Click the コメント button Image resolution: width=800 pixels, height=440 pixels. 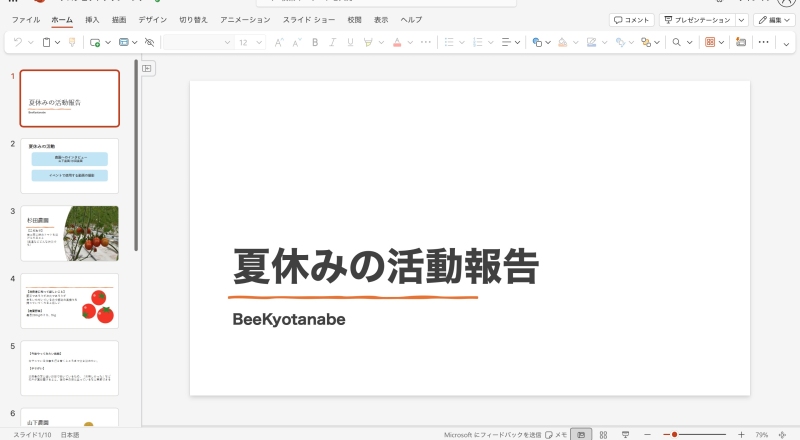click(x=632, y=20)
